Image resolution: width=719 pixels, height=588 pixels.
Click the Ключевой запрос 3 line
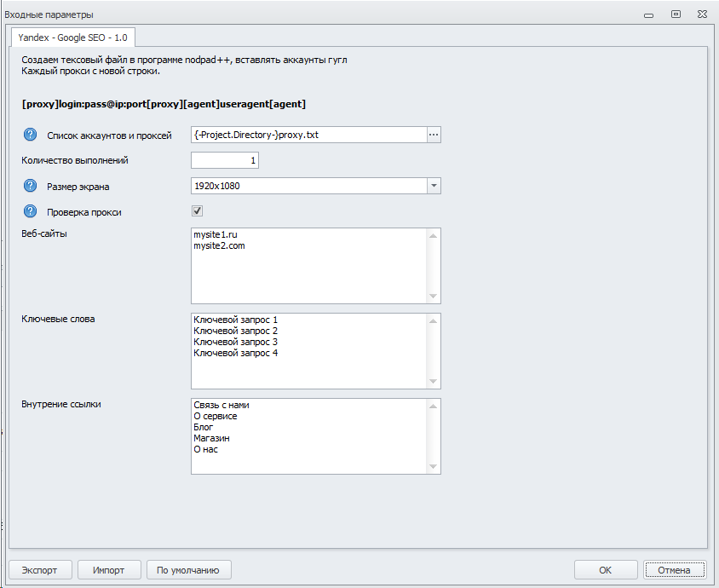pos(236,342)
